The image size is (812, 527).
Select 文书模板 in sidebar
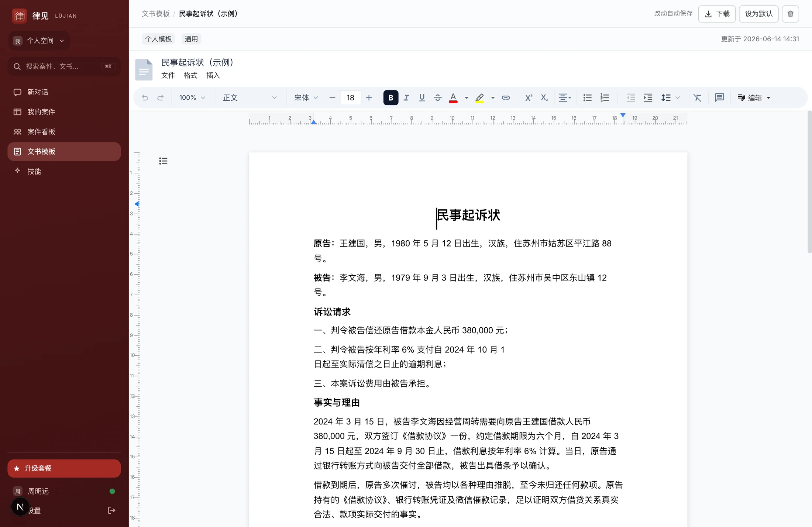[64, 152]
